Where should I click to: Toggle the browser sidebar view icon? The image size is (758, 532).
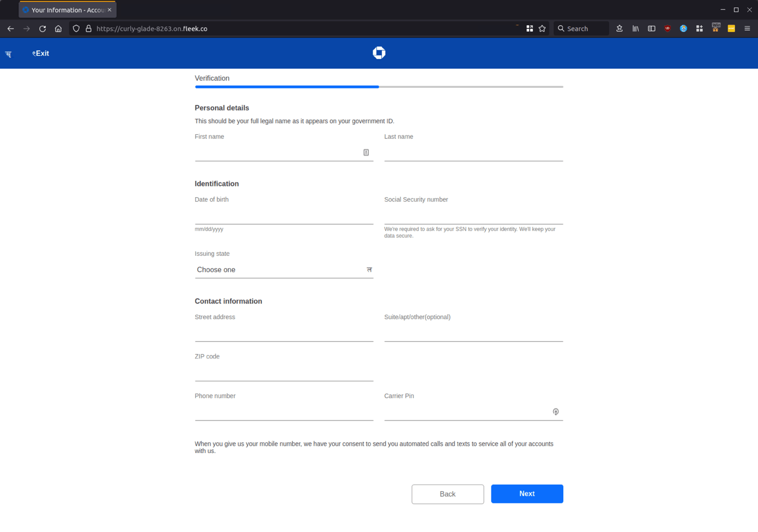[x=652, y=29]
